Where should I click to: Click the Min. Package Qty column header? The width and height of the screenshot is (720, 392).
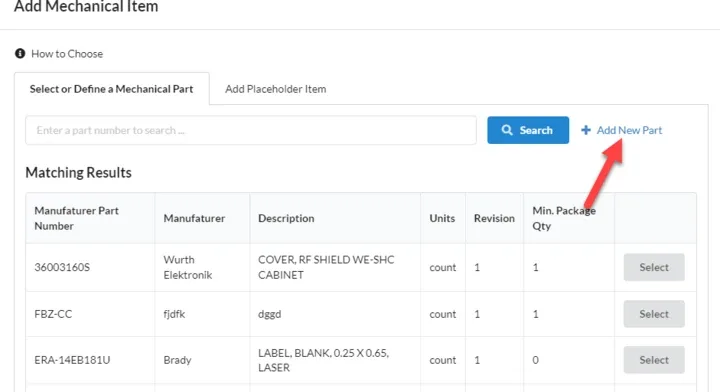pyautogui.click(x=564, y=218)
